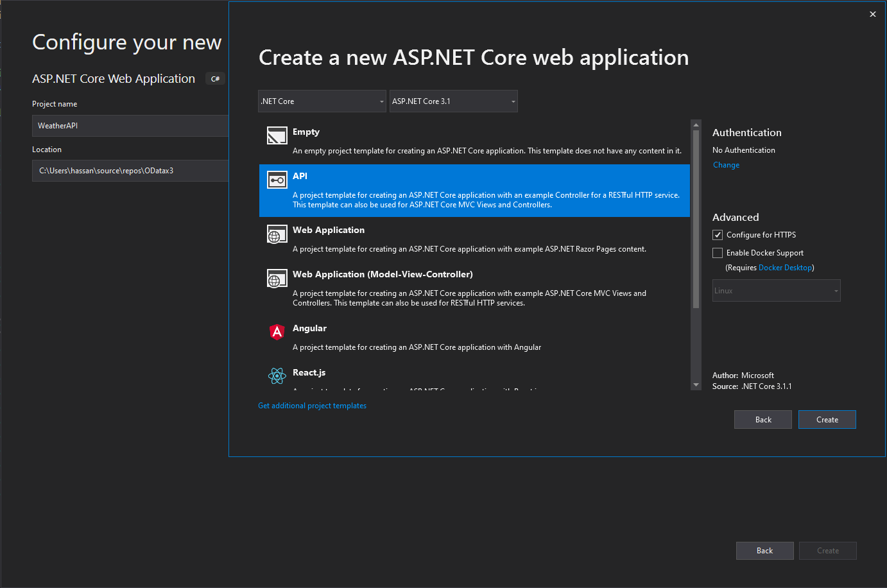887x588 pixels.
Task: Pick the Web Application (Model-View-Controller) title
Action: click(383, 274)
